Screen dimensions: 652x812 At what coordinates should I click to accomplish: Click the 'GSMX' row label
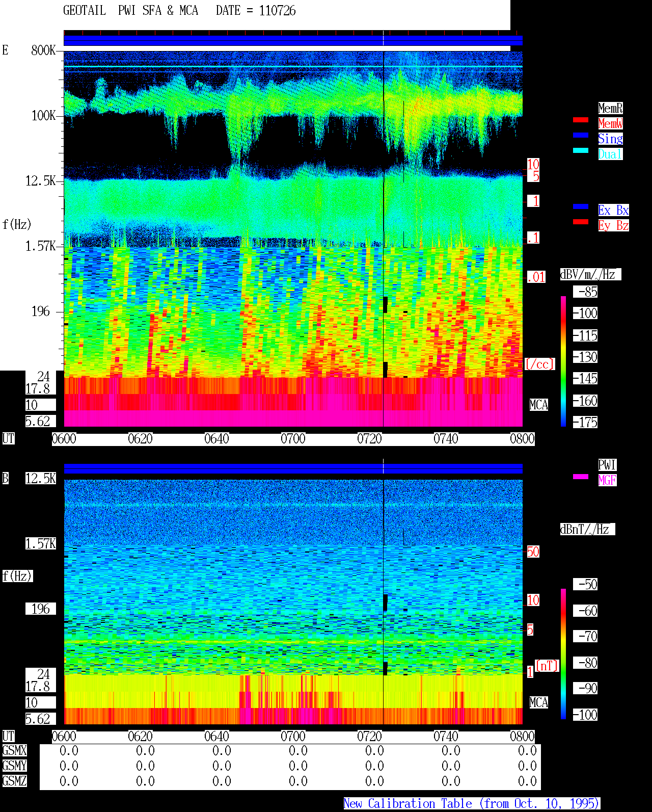pos(14,750)
